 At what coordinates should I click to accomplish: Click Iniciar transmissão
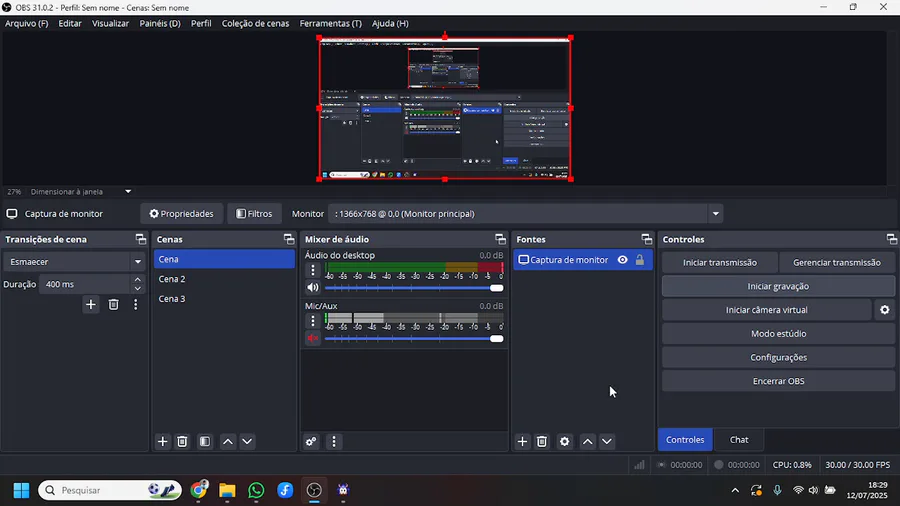(720, 263)
